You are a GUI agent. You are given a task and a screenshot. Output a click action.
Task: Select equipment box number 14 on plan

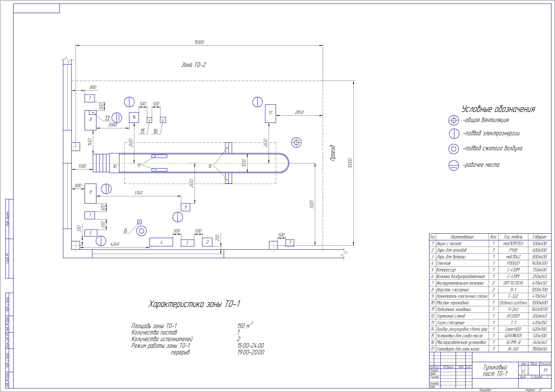(134, 117)
